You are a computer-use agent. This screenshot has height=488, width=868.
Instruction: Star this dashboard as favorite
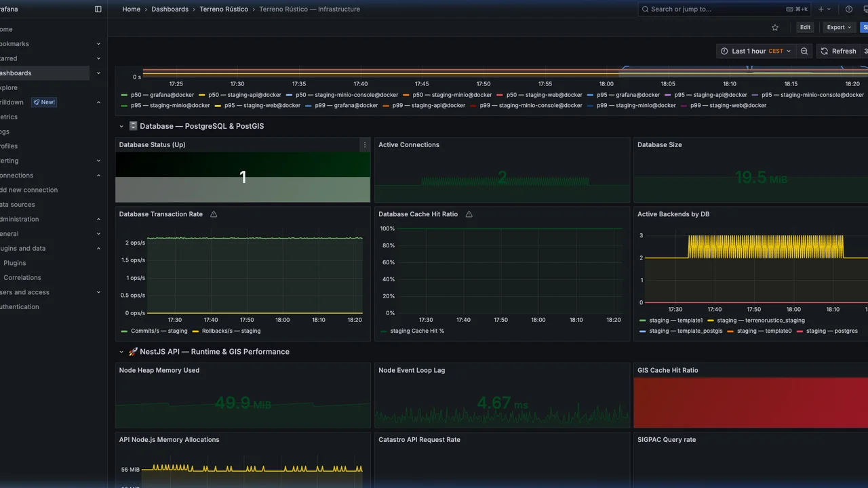click(x=775, y=28)
